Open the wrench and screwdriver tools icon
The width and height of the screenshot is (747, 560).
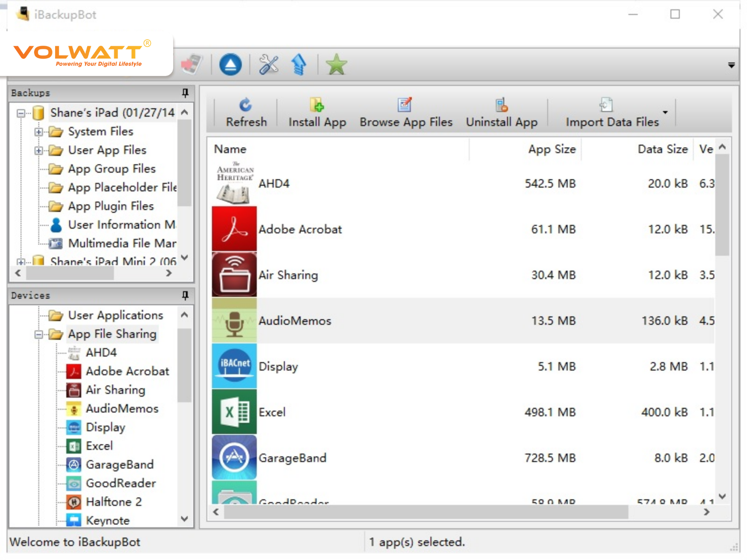[x=268, y=64]
